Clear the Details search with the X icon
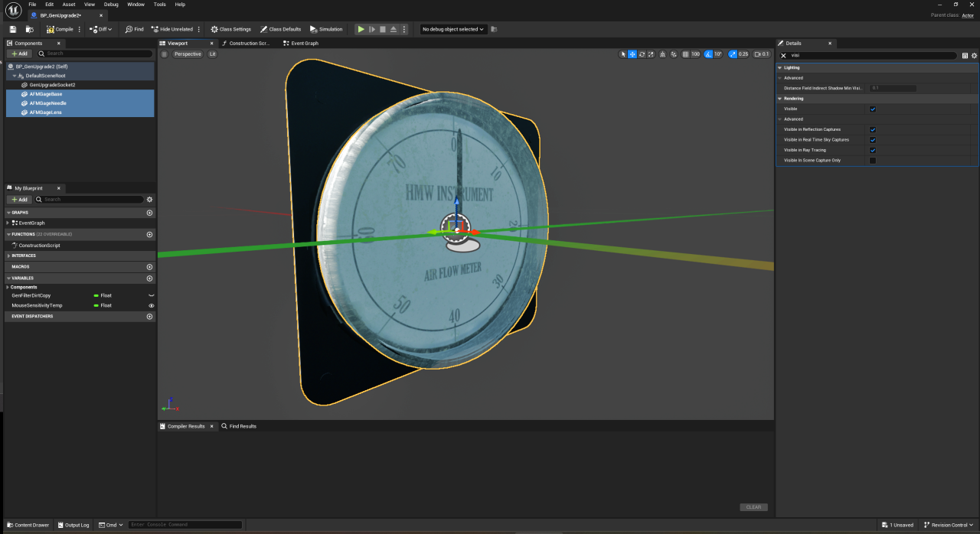980x534 pixels. tap(783, 55)
